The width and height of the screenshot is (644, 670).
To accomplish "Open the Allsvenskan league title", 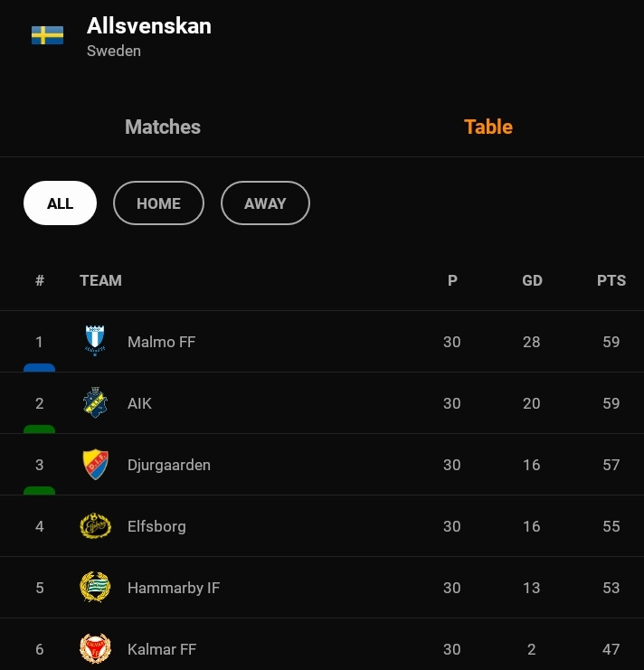I will (149, 26).
